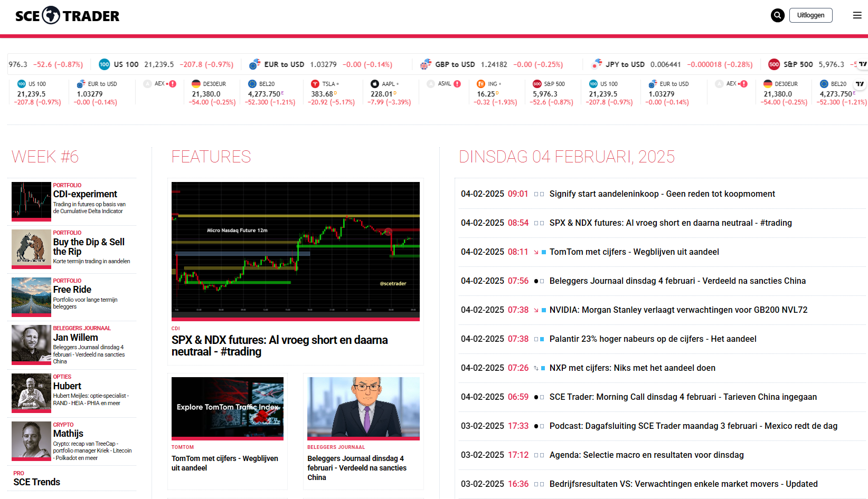Open the Palantir 23% hoger article

(x=653, y=339)
